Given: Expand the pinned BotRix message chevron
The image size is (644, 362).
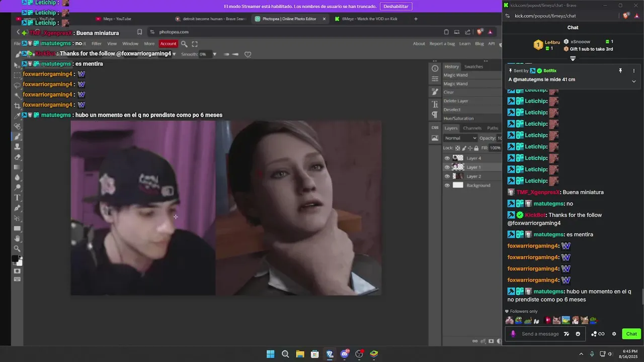Looking at the screenshot, I should 633,81.
